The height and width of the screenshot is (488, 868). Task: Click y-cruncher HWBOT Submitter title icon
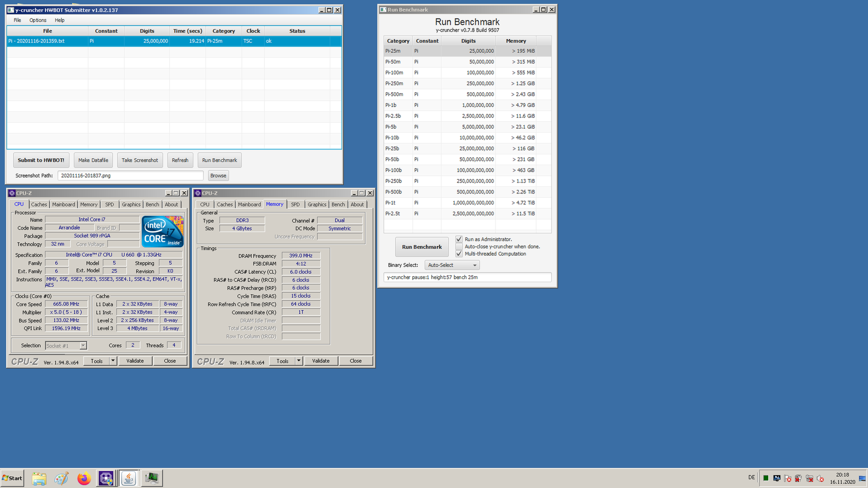tap(10, 10)
